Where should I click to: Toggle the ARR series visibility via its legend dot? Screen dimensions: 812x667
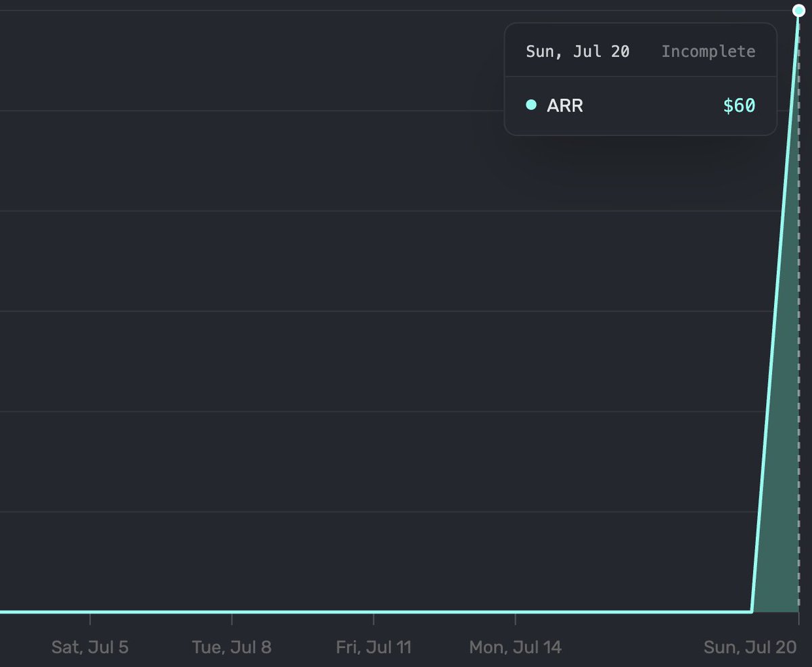click(x=532, y=106)
